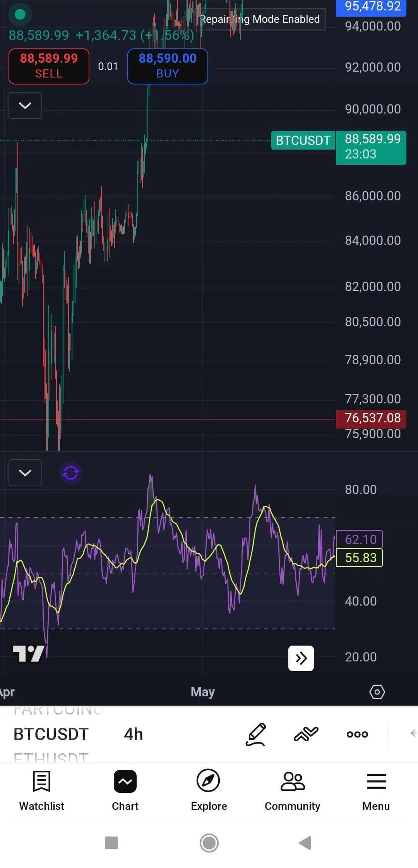The width and height of the screenshot is (418, 868).
Task: Tap the green market status dot
Action: [x=20, y=15]
